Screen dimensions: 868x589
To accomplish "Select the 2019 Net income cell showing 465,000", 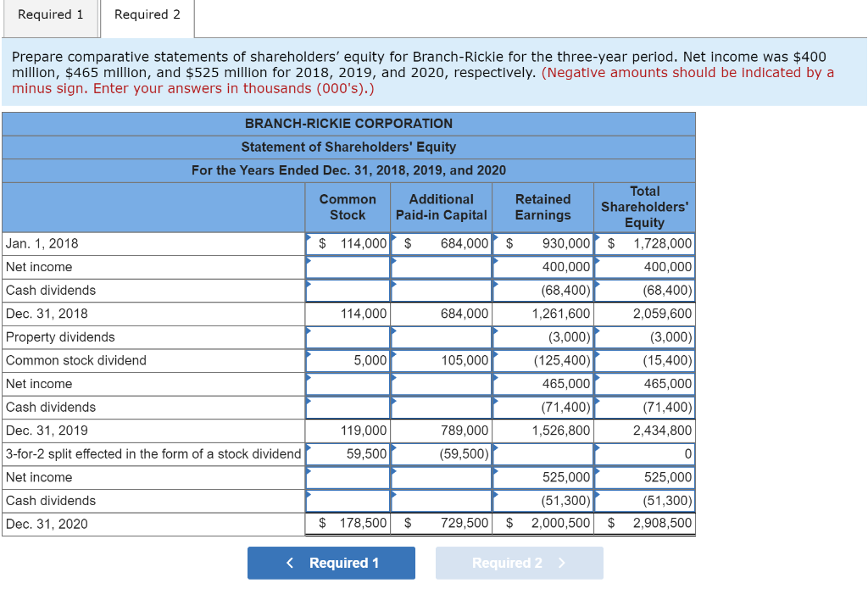I will 542,383.
